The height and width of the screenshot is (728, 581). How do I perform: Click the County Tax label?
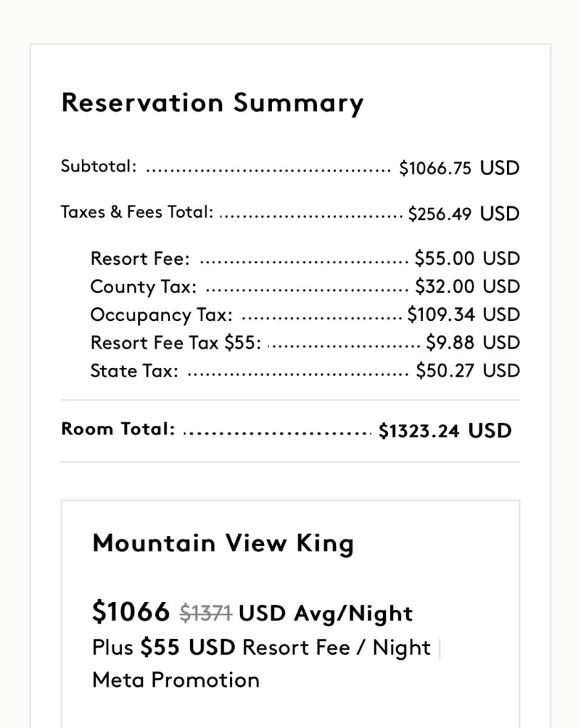(143, 287)
